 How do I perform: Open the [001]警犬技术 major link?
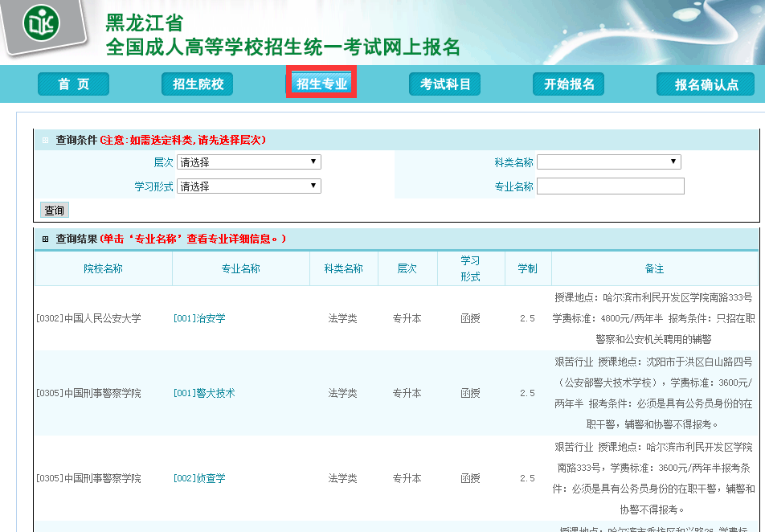pyautogui.click(x=204, y=393)
